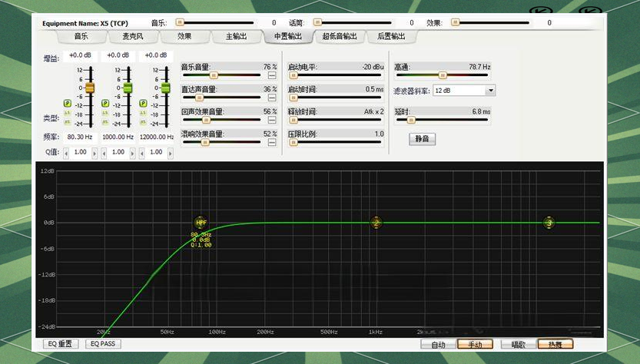Click the P type icon for the 12000 Hz band
The height and width of the screenshot is (364, 640).
[x=142, y=103]
